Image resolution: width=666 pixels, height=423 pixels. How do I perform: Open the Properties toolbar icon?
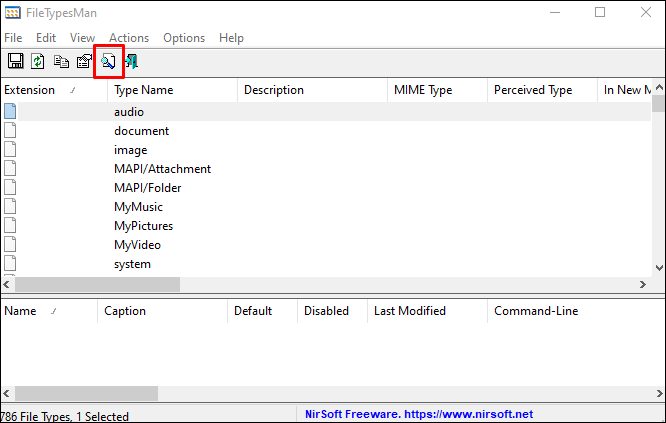tap(84, 61)
